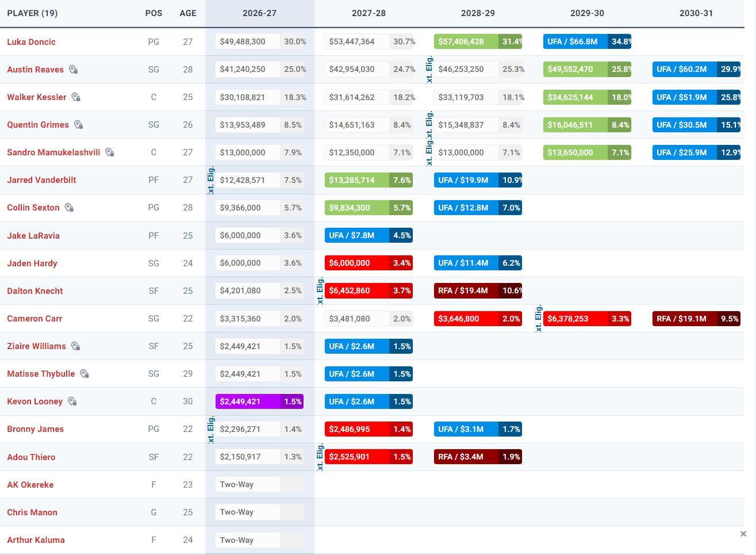Select the 2026-27 season column header

click(259, 13)
